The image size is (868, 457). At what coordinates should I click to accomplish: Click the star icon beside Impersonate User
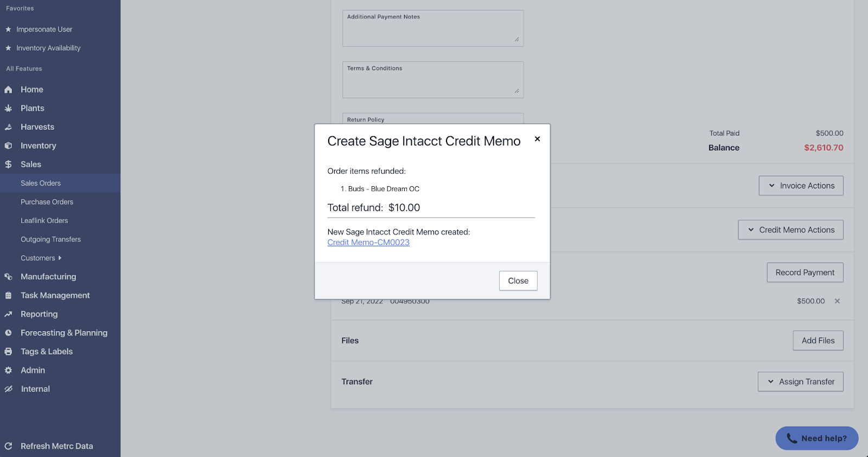(8, 29)
